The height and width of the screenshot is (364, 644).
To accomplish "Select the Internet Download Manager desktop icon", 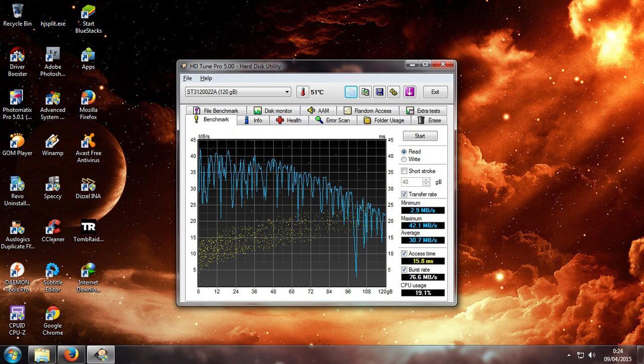I will tap(88, 278).
